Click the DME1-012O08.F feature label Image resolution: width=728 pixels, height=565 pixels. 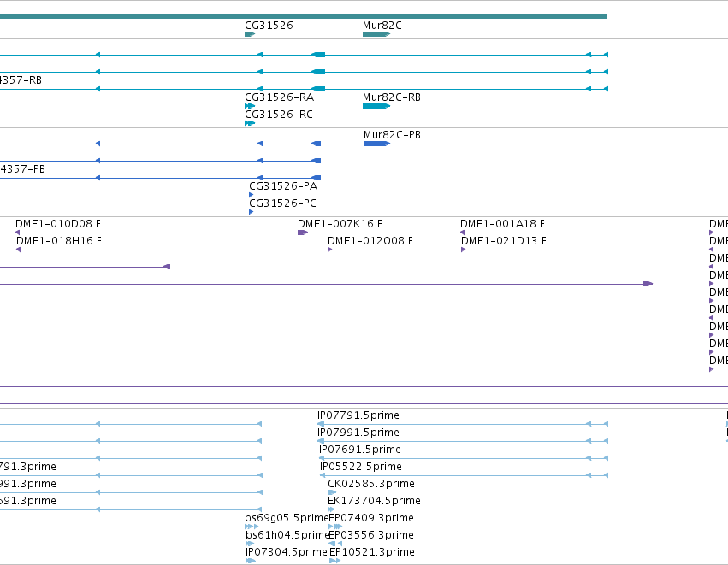(370, 241)
